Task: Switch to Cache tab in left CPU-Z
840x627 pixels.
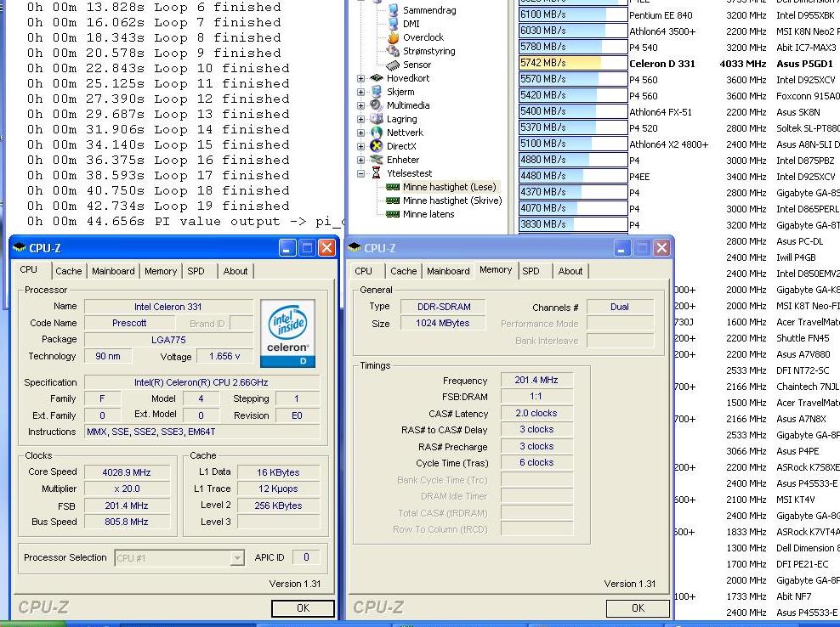Action: click(69, 271)
